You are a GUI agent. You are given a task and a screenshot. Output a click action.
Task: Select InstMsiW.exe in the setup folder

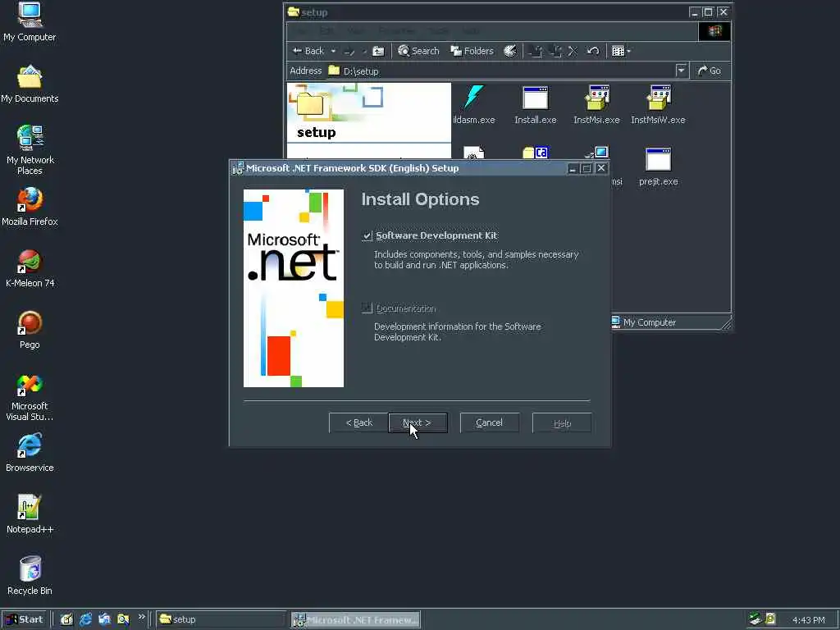[658, 105]
